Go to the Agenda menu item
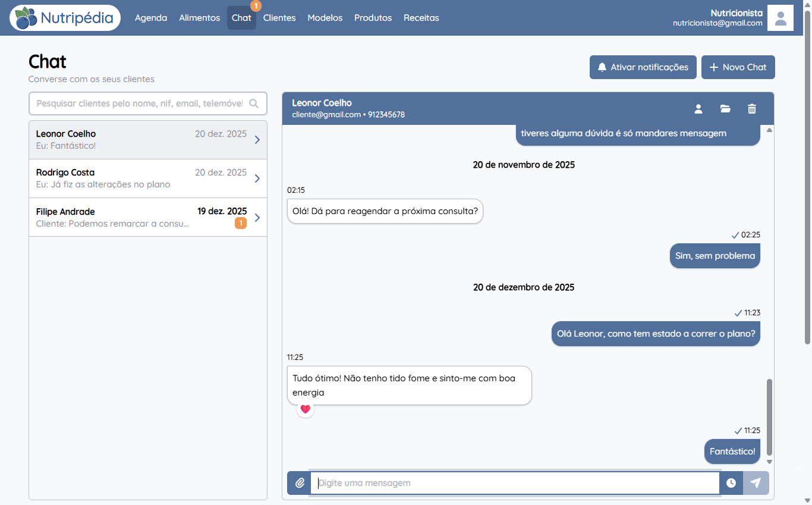 pyautogui.click(x=151, y=18)
